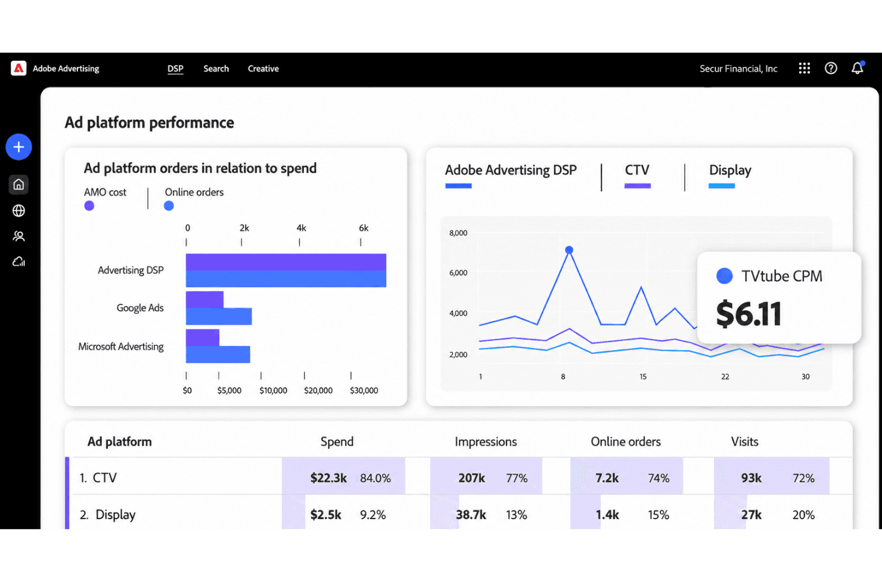Open the globe icon in the sidebar
This screenshot has width=882, height=588.
point(18,211)
